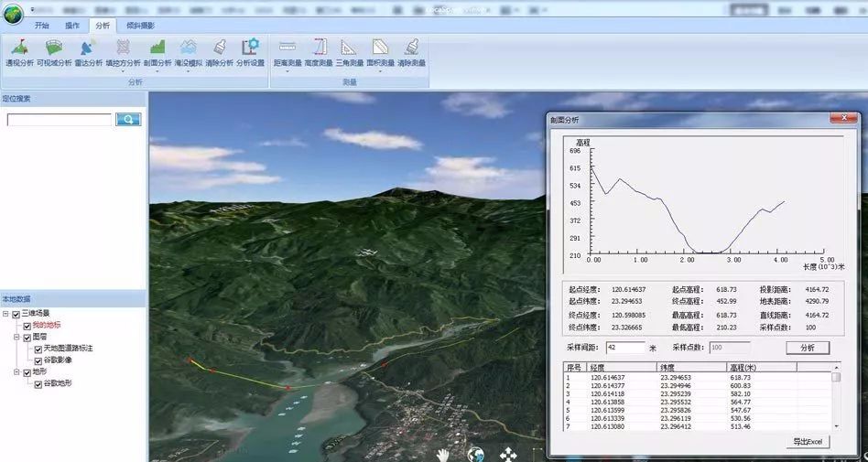The height and width of the screenshot is (462, 868).
Task: Switch to the 倾斜摄影 ribbon tab
Action: pos(140,26)
